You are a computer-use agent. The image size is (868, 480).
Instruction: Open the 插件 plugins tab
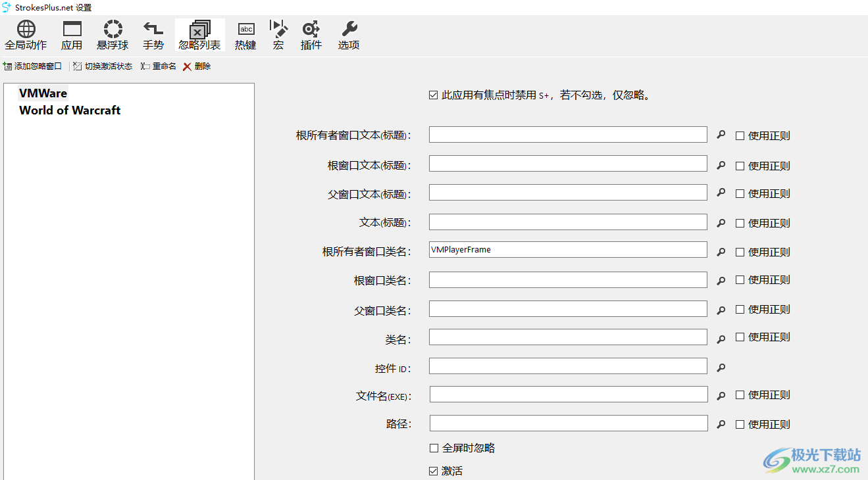click(x=311, y=36)
